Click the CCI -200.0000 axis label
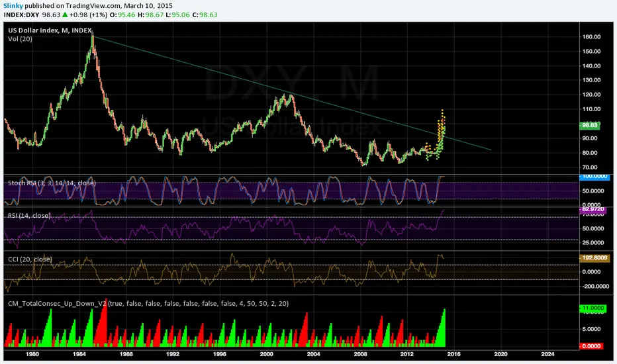This screenshot has height=364, width=617. 596,286
